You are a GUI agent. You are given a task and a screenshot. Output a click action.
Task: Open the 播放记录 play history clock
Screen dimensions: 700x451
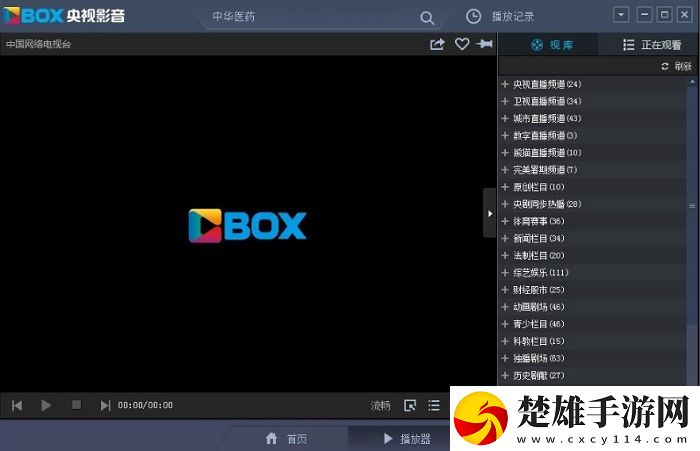pyautogui.click(x=473, y=17)
